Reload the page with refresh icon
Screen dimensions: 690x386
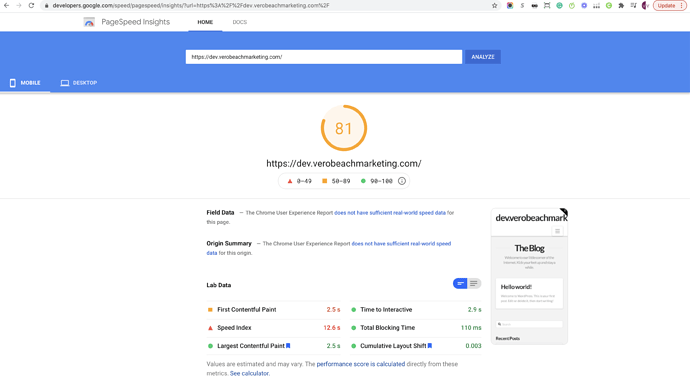click(31, 5)
